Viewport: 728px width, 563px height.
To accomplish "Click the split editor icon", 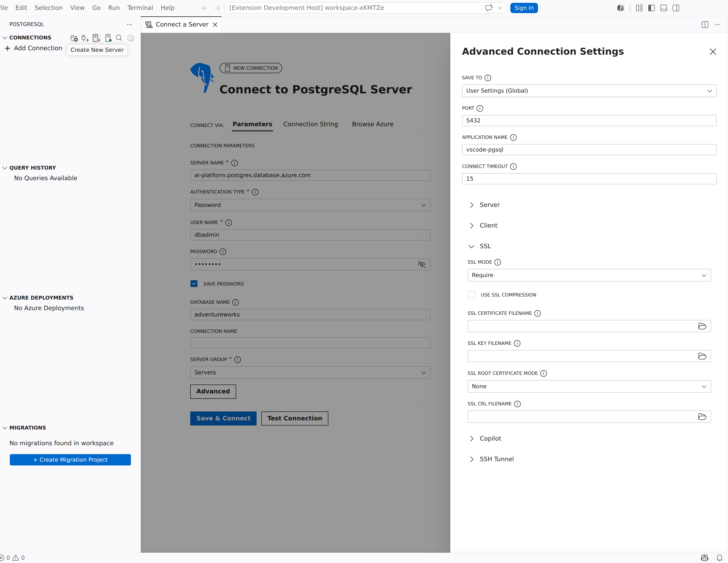I will point(705,25).
